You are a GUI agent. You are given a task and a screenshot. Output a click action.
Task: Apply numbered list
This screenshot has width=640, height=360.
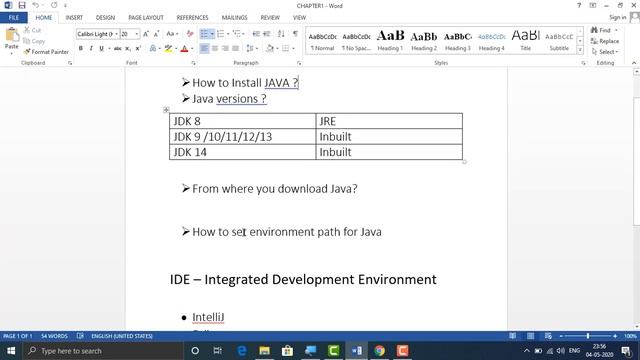click(220, 34)
